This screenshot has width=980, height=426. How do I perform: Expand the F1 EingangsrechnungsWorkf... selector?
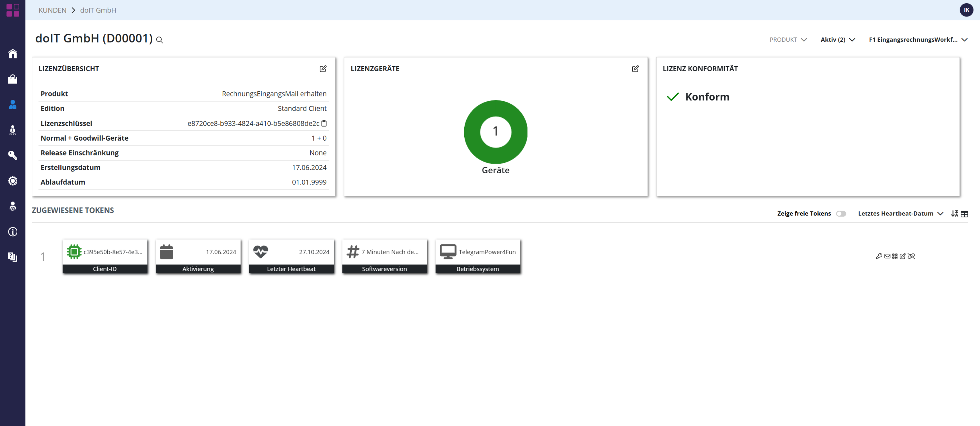[x=918, y=40]
